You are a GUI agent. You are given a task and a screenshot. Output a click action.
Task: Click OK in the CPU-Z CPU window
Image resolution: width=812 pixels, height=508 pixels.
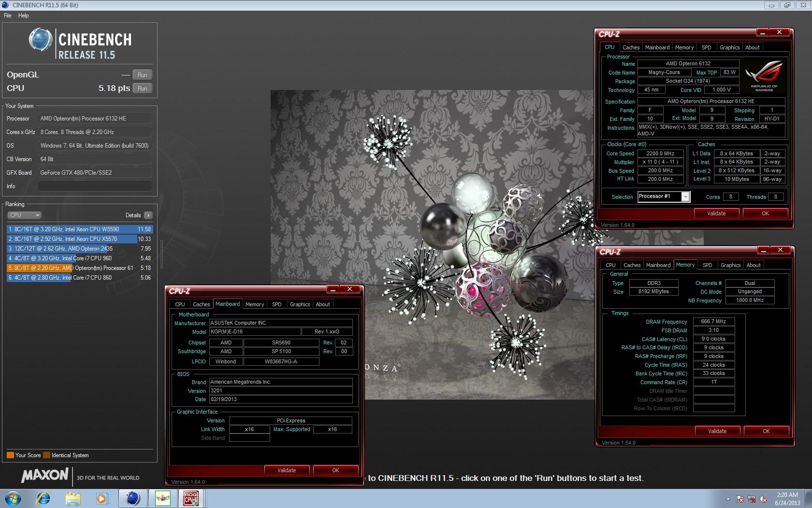click(765, 213)
